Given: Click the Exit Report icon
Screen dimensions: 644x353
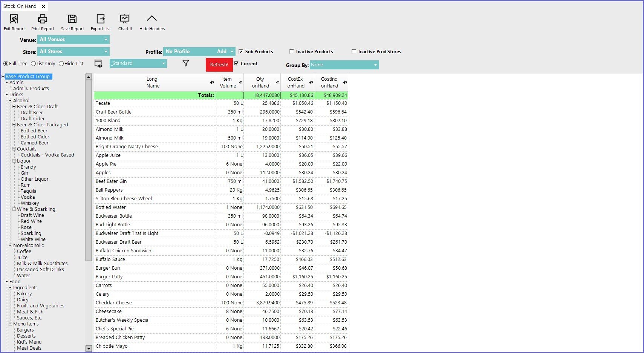Looking at the screenshot, I should [x=14, y=19].
